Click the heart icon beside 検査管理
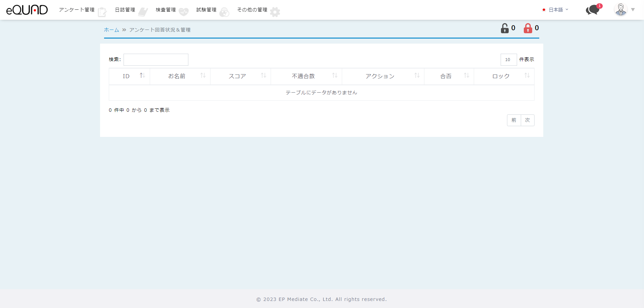Image resolution: width=644 pixels, height=308 pixels. pyautogui.click(x=184, y=12)
